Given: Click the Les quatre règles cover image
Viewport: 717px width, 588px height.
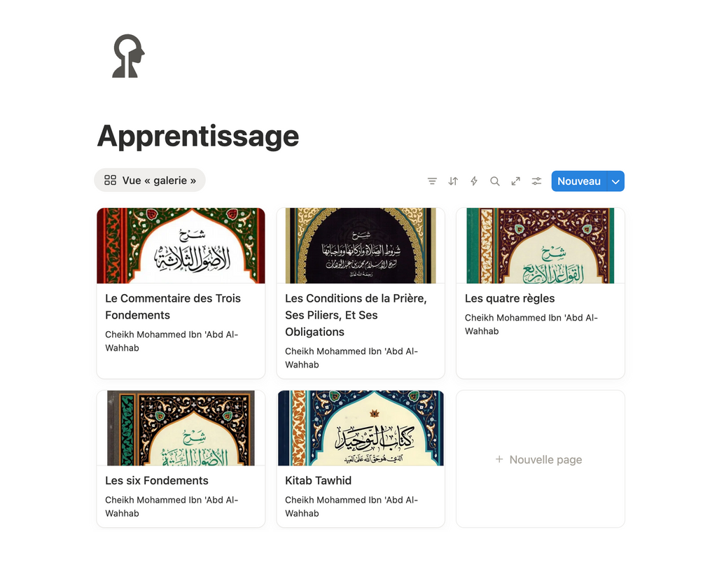Looking at the screenshot, I should pos(541,246).
